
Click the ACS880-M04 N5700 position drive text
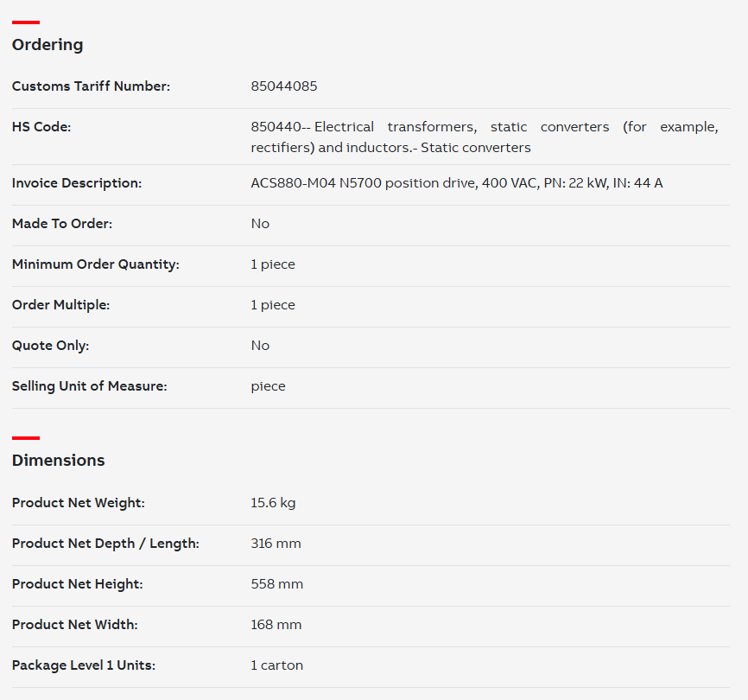(457, 182)
